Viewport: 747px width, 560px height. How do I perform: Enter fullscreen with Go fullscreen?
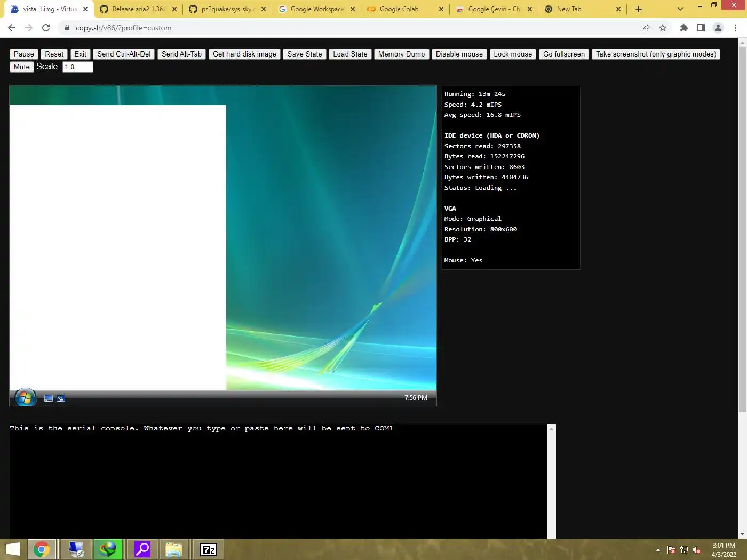point(564,54)
